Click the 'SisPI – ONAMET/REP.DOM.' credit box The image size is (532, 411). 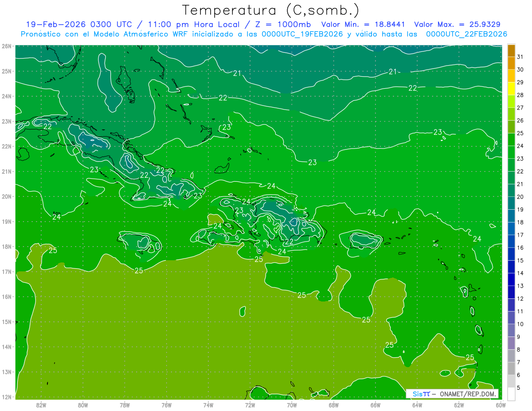point(452,394)
